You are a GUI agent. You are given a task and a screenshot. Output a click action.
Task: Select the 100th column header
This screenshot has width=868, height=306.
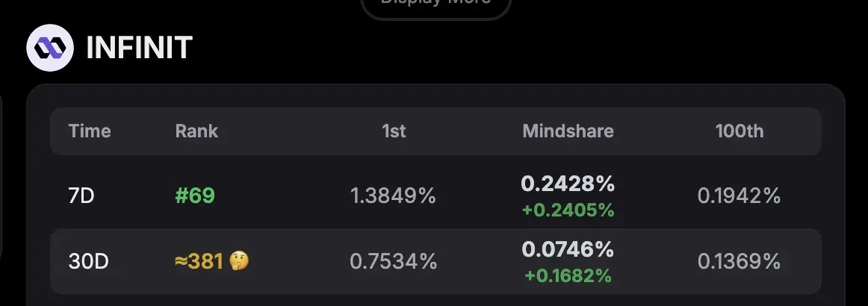[x=740, y=131]
